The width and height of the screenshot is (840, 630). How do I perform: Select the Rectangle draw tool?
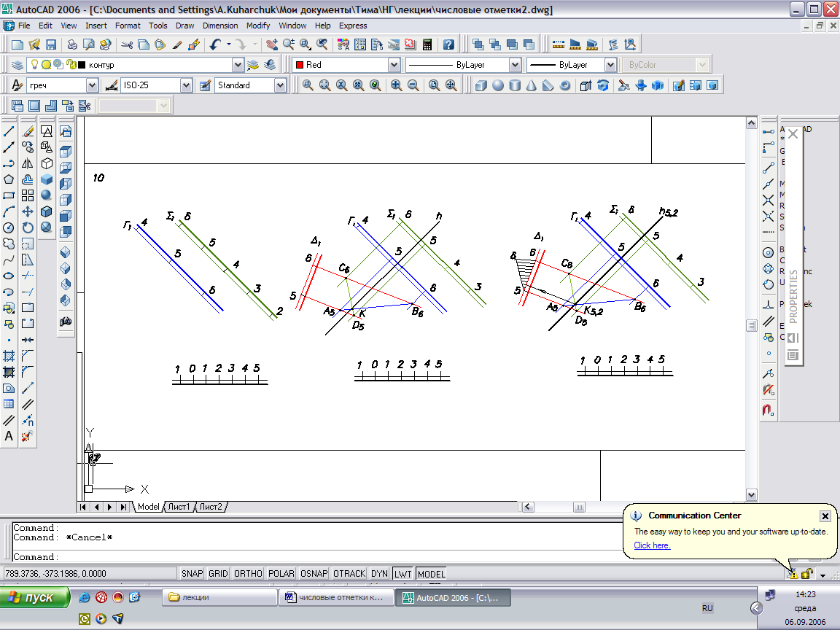tap(9, 195)
